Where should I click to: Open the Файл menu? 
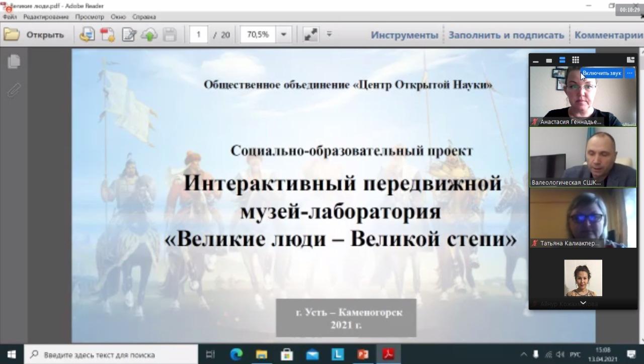(x=10, y=17)
